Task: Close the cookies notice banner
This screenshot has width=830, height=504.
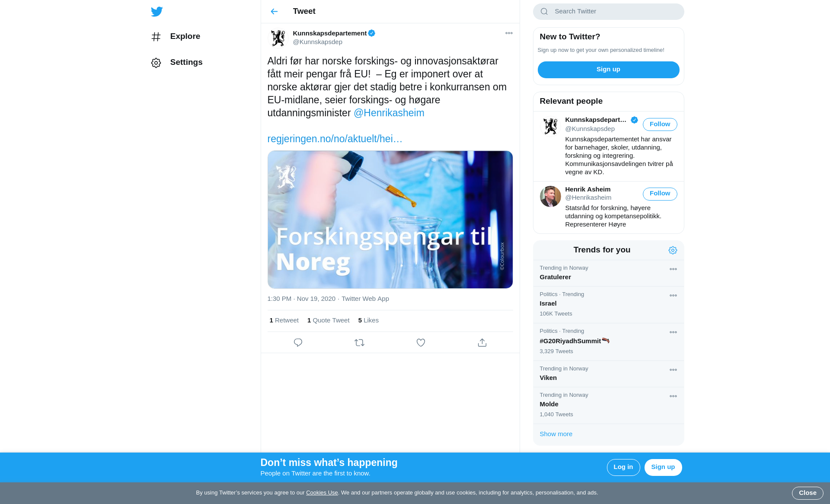Action: pos(808,493)
